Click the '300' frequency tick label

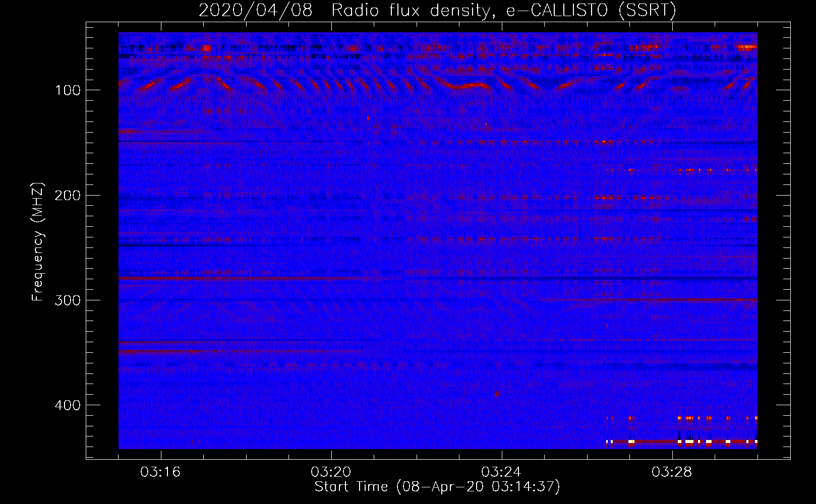[x=68, y=300]
